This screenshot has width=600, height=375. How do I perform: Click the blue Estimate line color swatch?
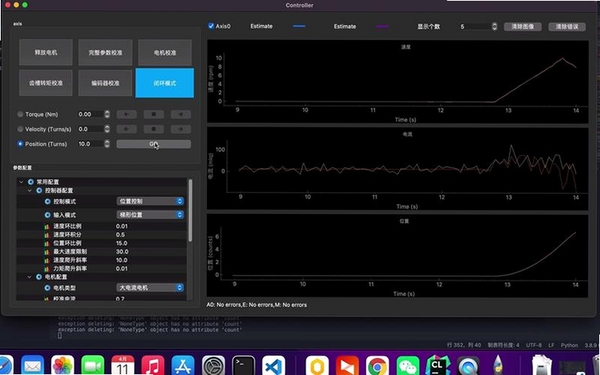pos(299,26)
